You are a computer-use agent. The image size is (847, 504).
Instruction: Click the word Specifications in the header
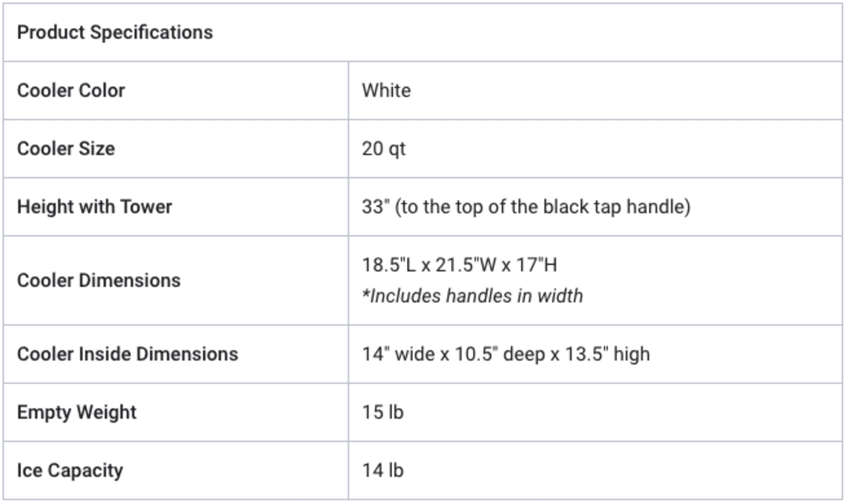click(151, 32)
